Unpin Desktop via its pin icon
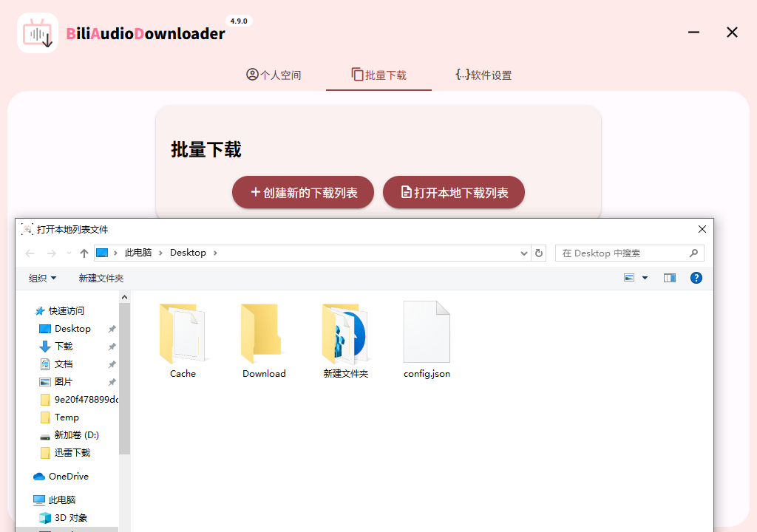The height and width of the screenshot is (532, 757). 112,329
